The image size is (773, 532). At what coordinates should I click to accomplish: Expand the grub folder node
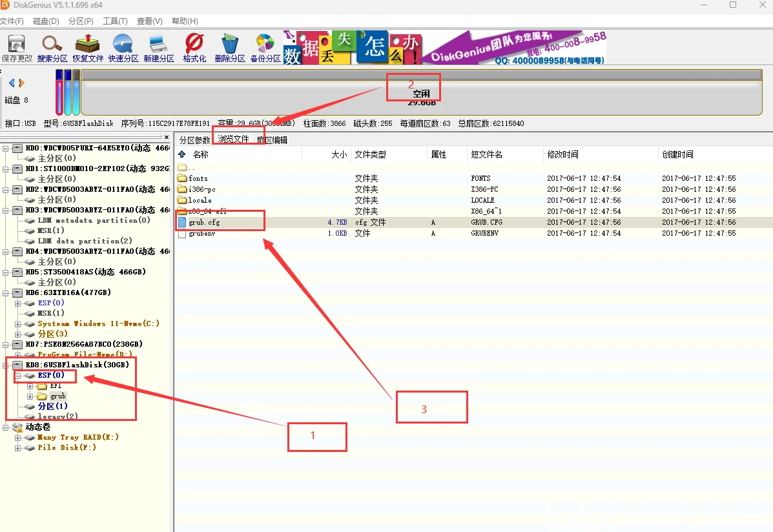[30, 396]
